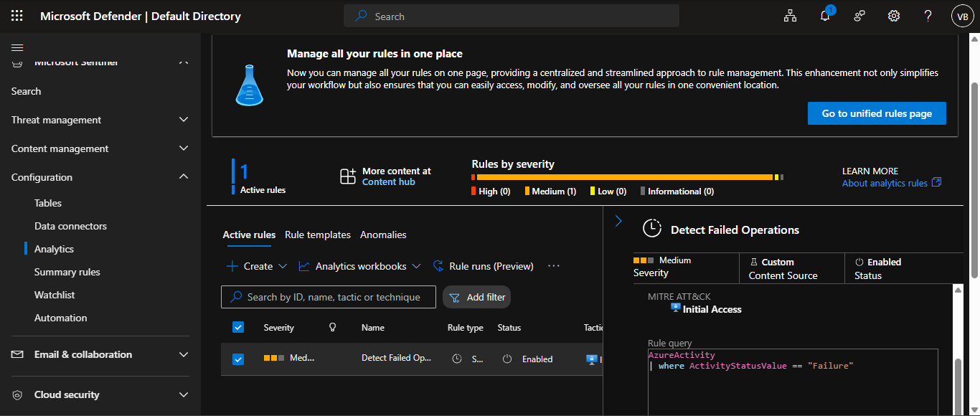This screenshot has height=416, width=980.
Task: Toggle the select-all rules header checkbox
Action: [x=238, y=327]
